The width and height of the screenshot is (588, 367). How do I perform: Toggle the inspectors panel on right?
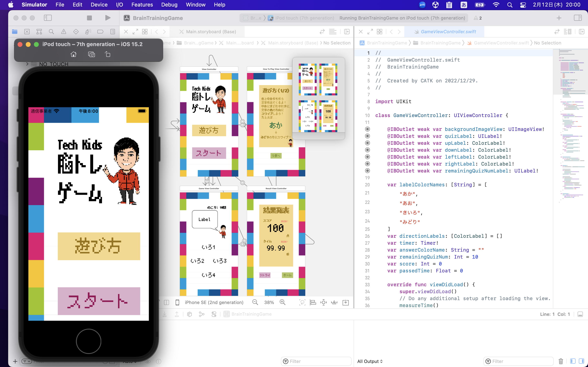[578, 18]
